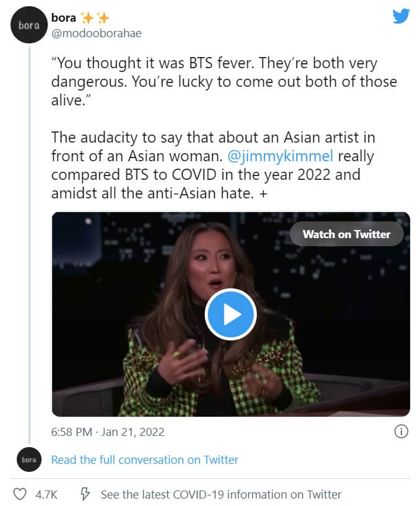
Task: Click the vertical thread line under avatar
Action: tap(29, 248)
